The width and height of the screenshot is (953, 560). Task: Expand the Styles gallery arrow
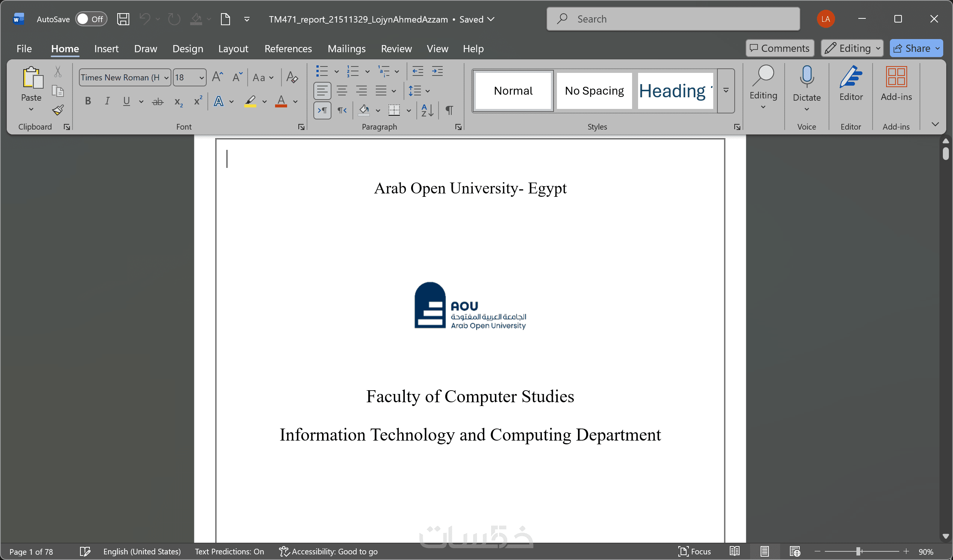click(x=726, y=91)
